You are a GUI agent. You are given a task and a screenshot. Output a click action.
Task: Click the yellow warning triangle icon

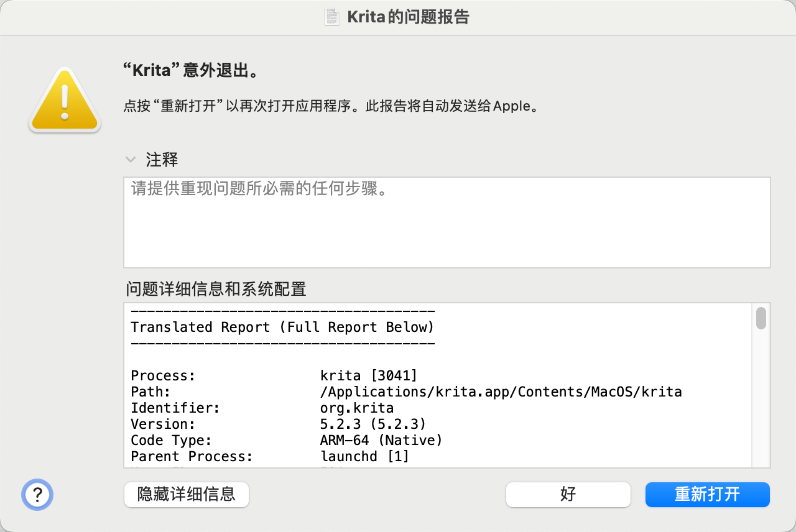pos(64,101)
